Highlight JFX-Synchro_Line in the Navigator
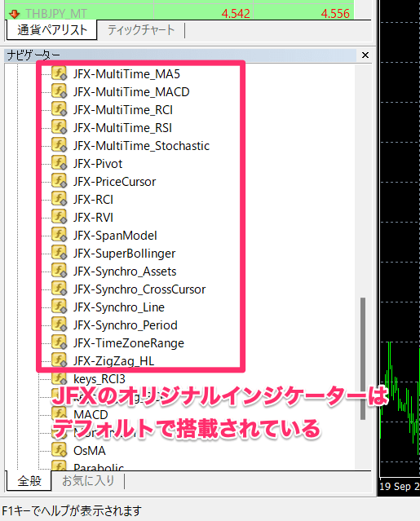 point(118,307)
